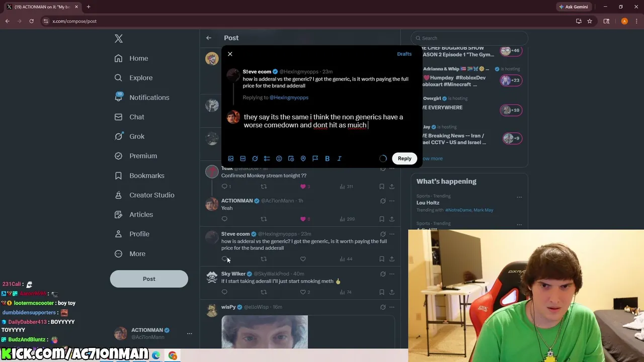Reload the browser page
This screenshot has height=362, width=644.
tap(31, 21)
